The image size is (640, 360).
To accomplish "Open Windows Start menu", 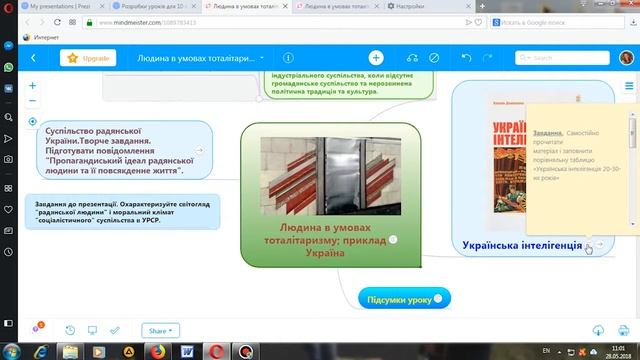I will point(11,351).
